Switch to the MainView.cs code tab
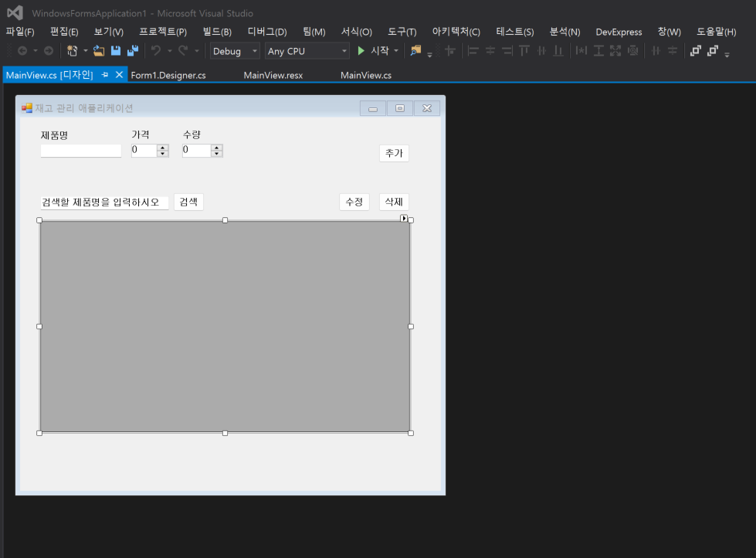 366,75
